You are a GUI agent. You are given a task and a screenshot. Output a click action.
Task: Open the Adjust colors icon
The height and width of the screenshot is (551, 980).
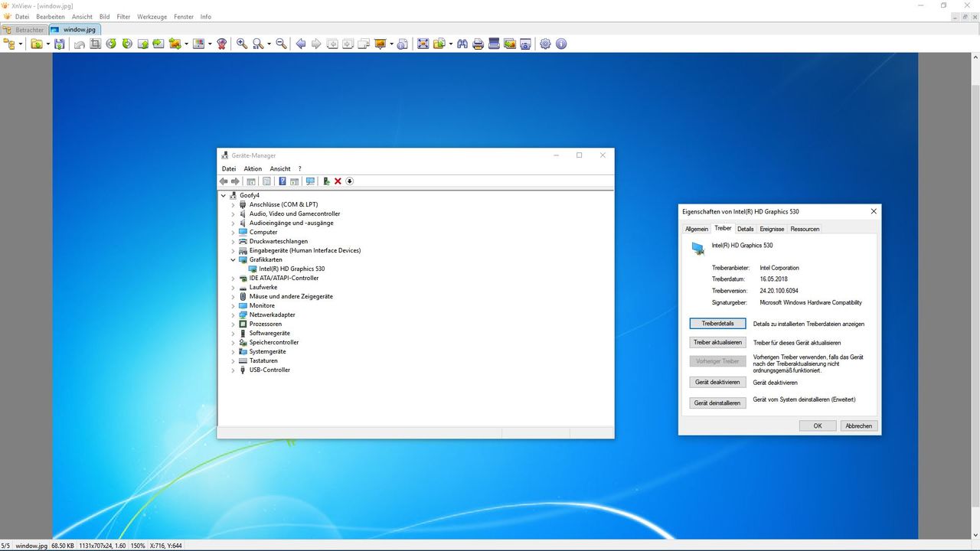[198, 44]
